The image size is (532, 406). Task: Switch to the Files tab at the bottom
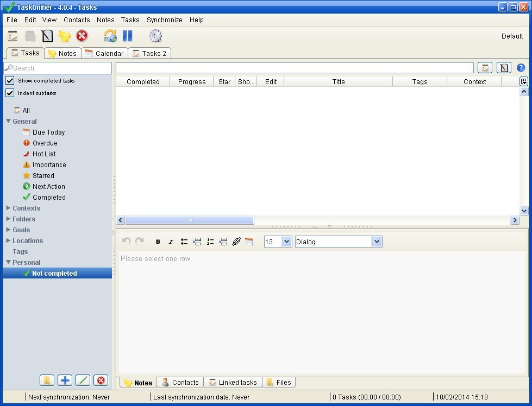[x=279, y=382]
